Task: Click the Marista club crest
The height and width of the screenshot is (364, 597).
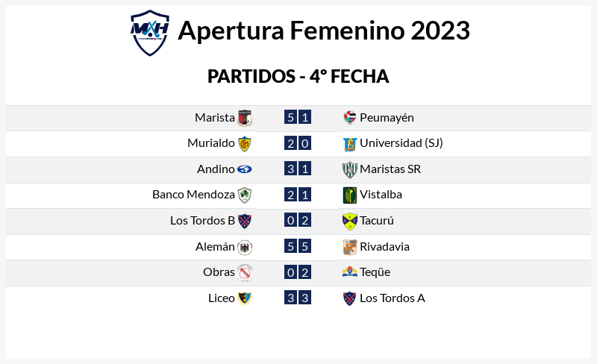Action: 245,118
